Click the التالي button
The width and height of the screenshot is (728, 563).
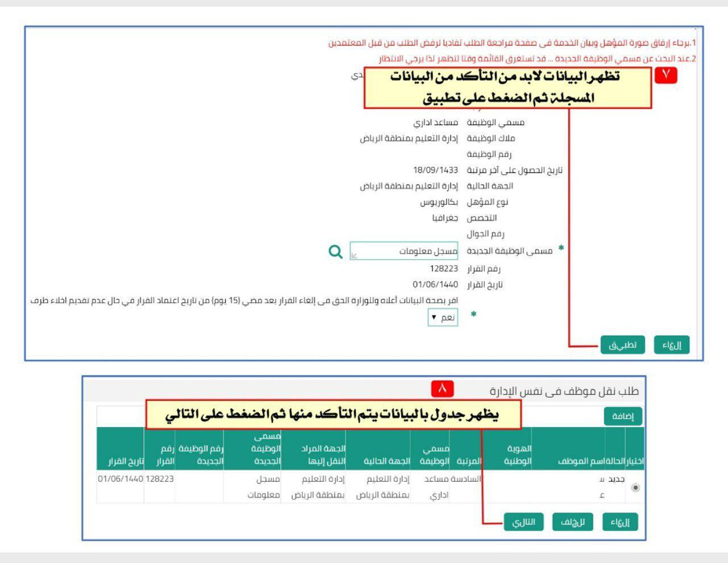(524, 522)
